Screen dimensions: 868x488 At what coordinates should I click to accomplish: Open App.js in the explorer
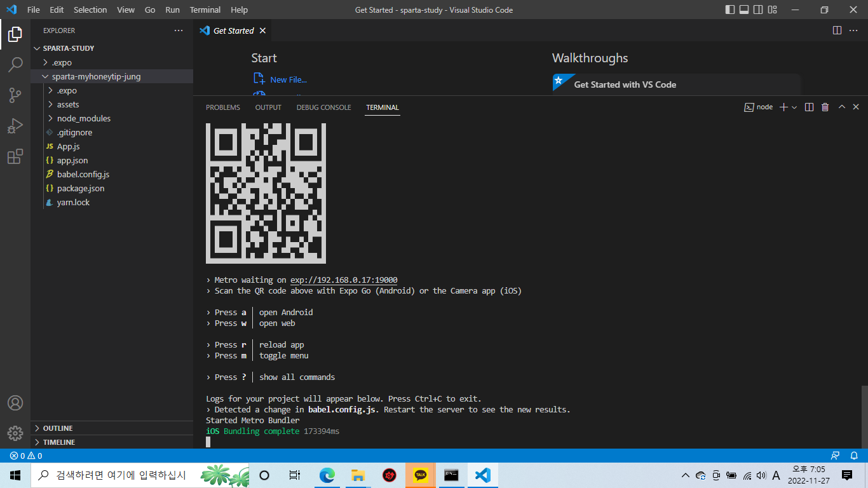click(x=112, y=146)
